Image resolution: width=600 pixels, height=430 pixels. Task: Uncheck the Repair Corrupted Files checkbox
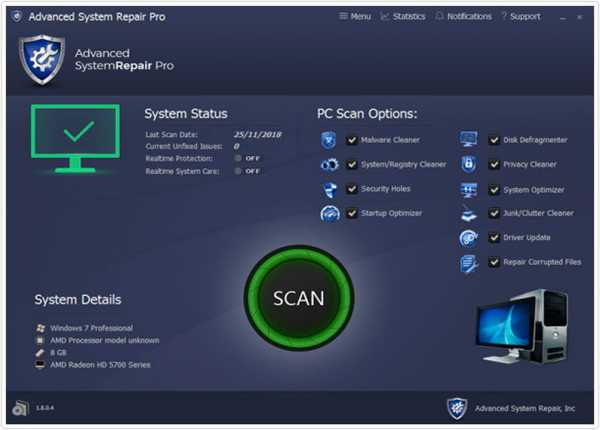[494, 262]
